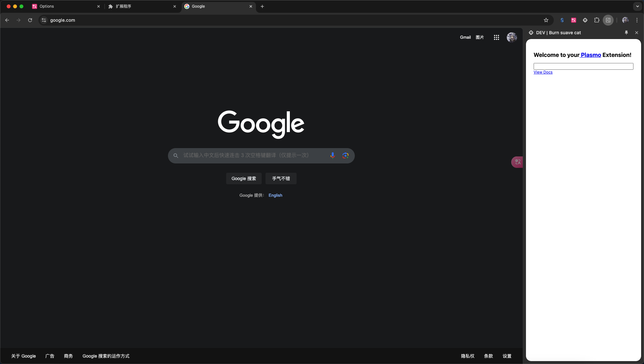This screenshot has height=364, width=644.
Task: Click the browser forward arrow
Action: coord(19,20)
